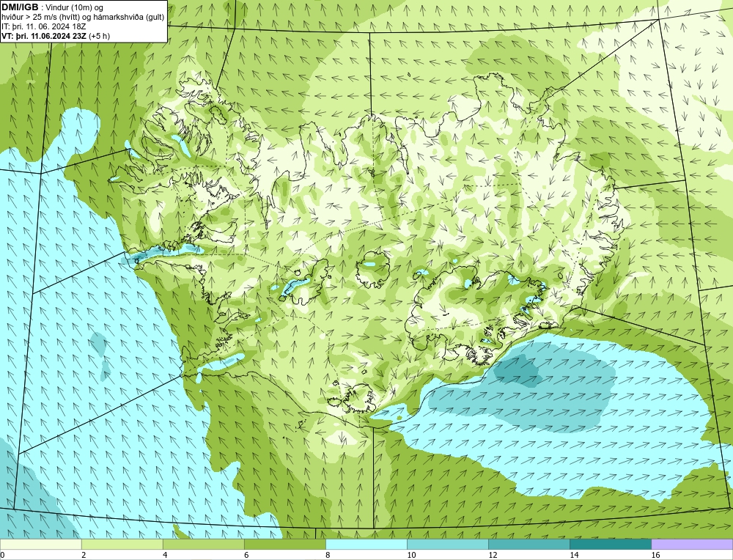Image resolution: width=733 pixels, height=560 pixels.
Task: Click the legend scale label '8'
Action: [328, 555]
